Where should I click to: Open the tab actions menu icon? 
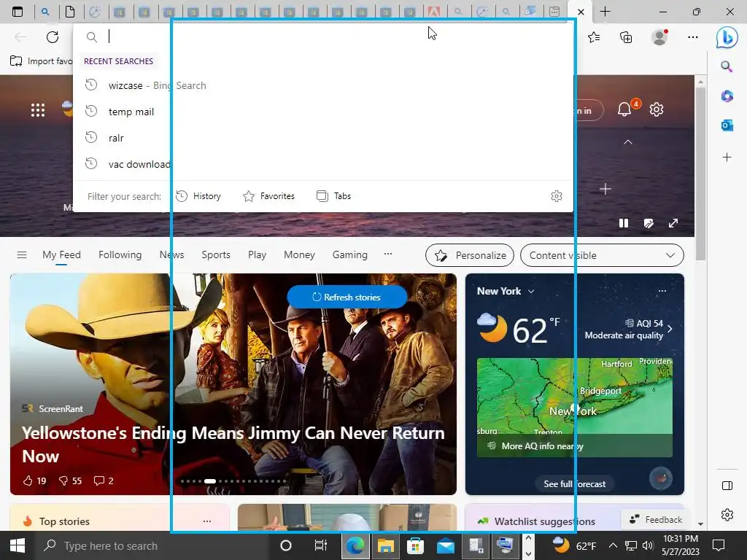[x=18, y=12]
